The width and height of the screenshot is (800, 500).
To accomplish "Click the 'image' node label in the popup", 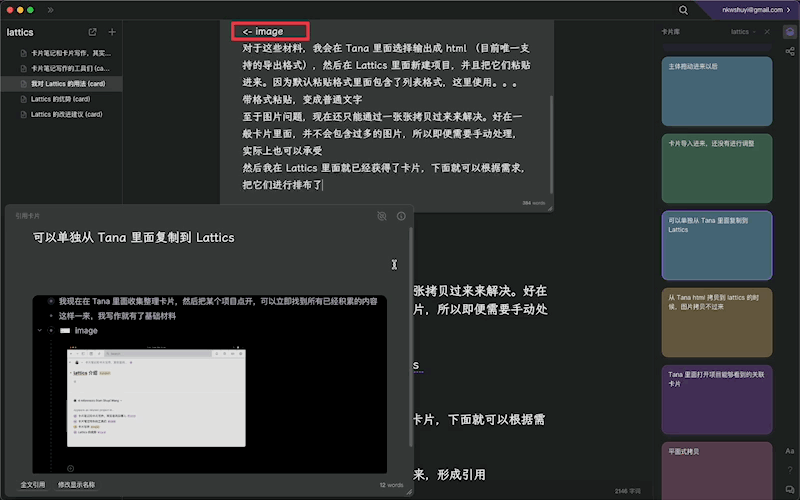I will pos(86,331).
